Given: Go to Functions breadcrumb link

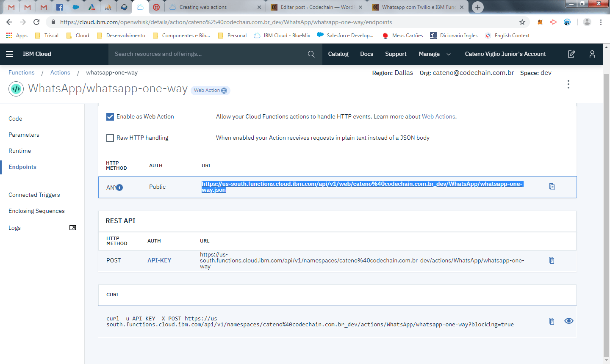Looking at the screenshot, I should pyautogui.click(x=22, y=73).
